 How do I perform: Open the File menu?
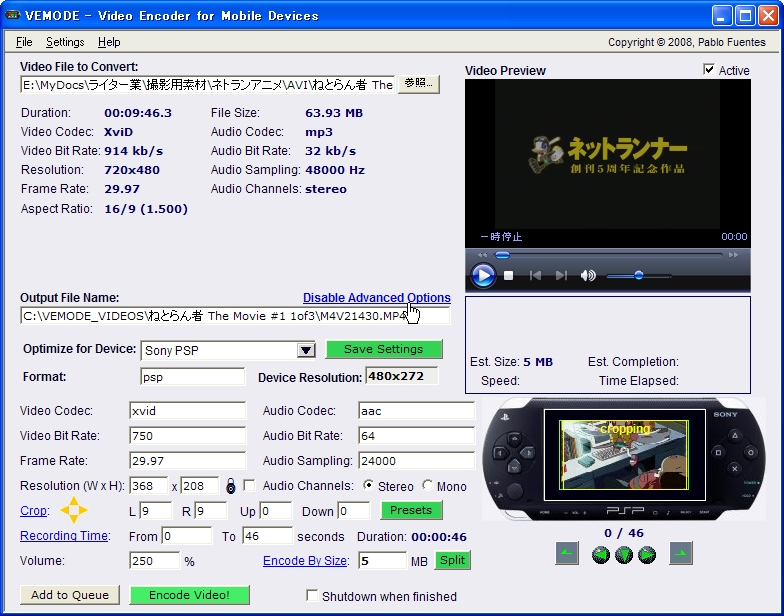tap(24, 42)
